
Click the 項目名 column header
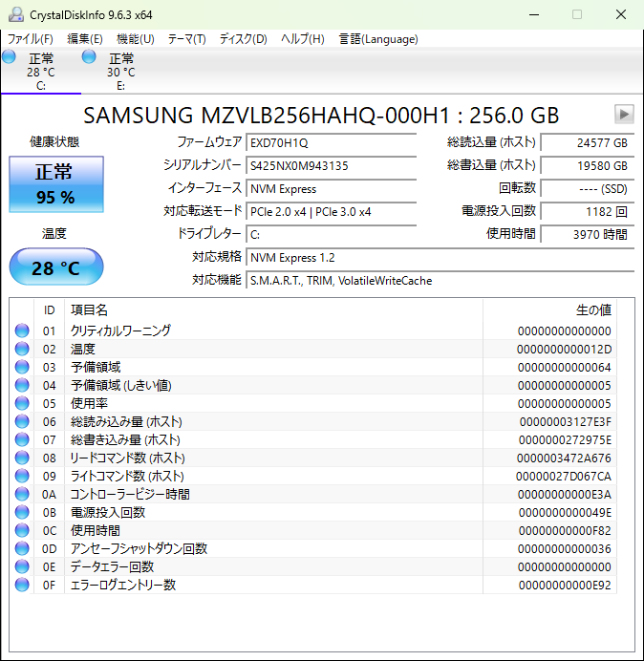(90, 310)
